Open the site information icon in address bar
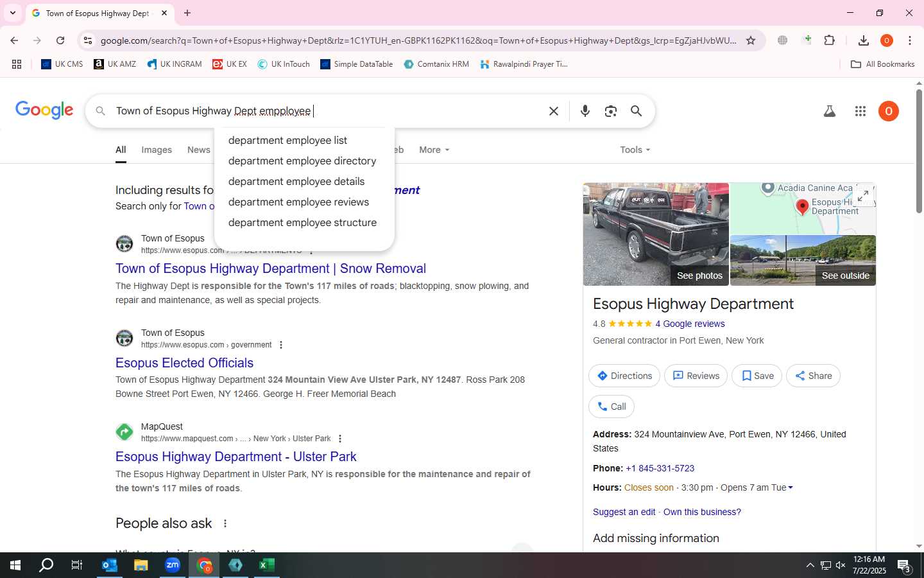The image size is (924, 578). click(x=88, y=40)
